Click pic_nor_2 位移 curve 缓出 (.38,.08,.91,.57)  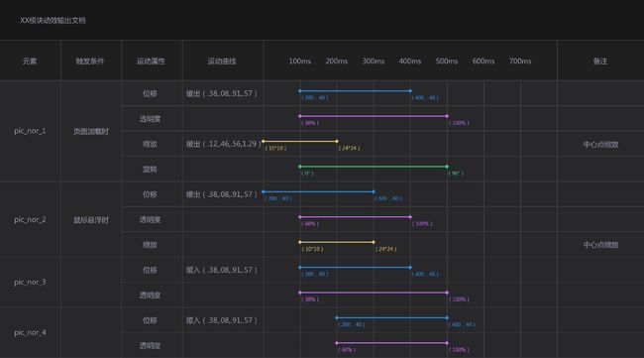[222, 194]
